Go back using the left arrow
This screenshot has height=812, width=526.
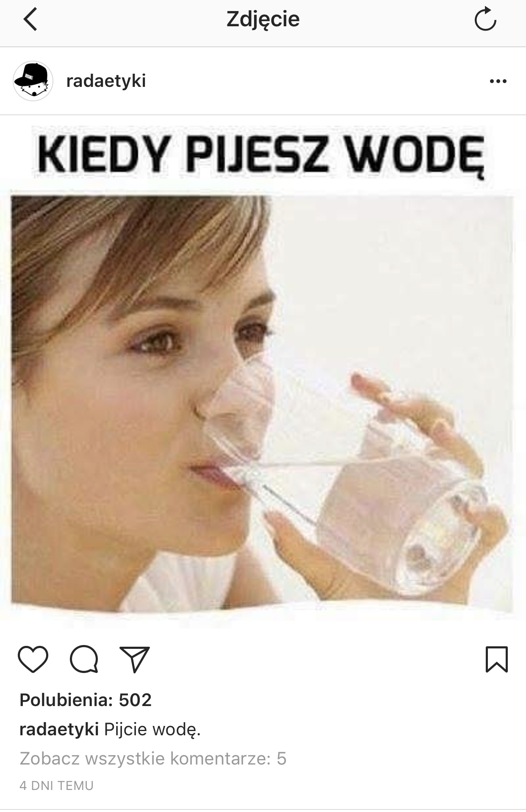[30, 19]
